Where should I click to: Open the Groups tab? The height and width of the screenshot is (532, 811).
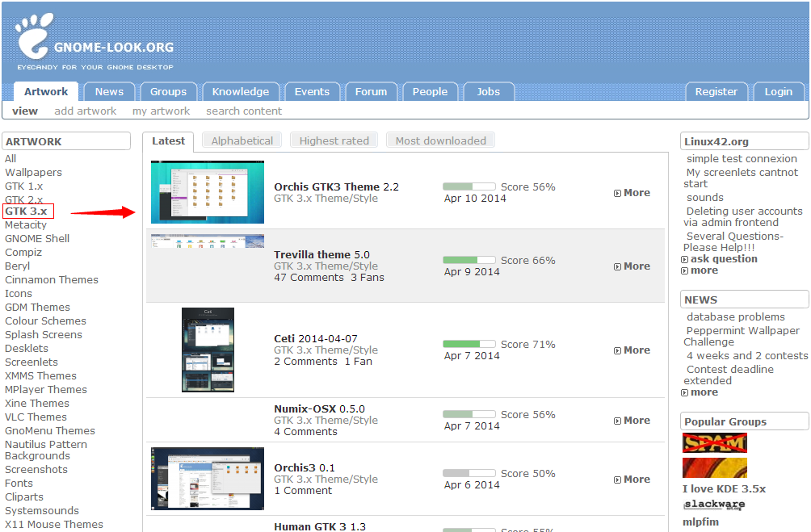pos(168,91)
